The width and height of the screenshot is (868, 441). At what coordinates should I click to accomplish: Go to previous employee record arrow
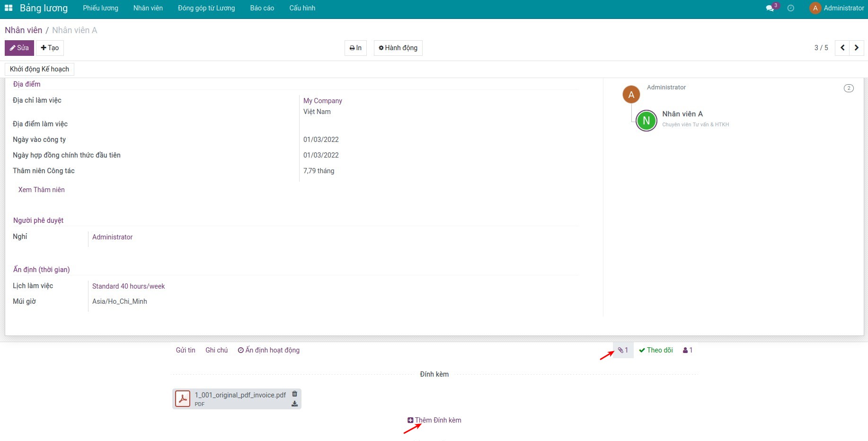[x=842, y=48]
